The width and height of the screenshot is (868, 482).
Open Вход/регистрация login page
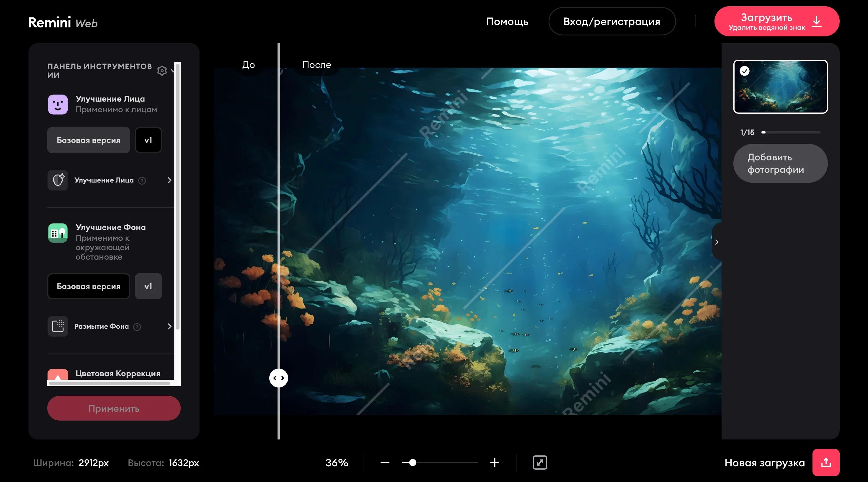(x=611, y=22)
